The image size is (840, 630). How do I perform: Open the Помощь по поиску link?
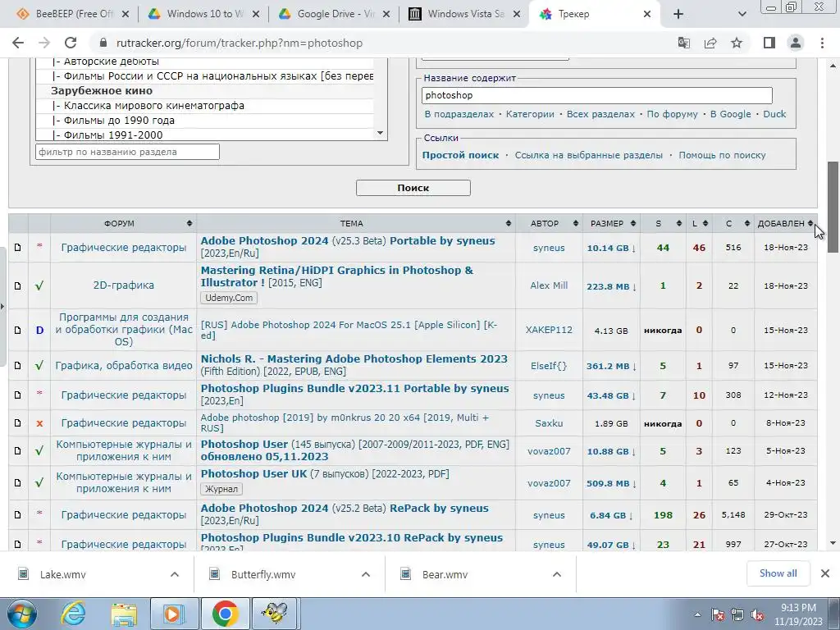722,155
